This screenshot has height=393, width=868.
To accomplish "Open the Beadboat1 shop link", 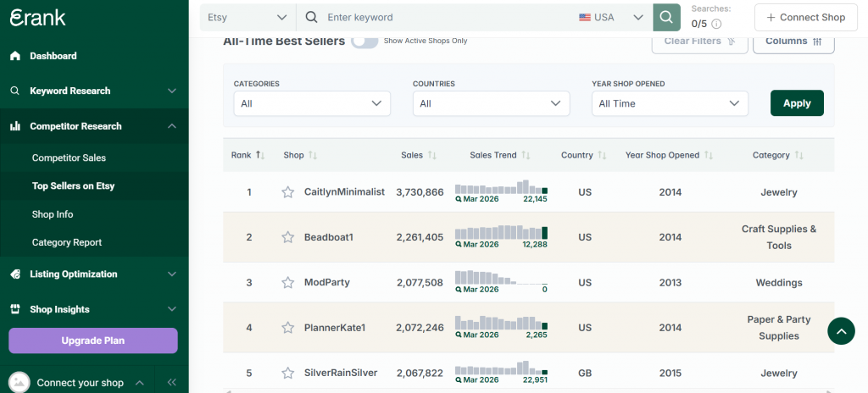I will 329,237.
